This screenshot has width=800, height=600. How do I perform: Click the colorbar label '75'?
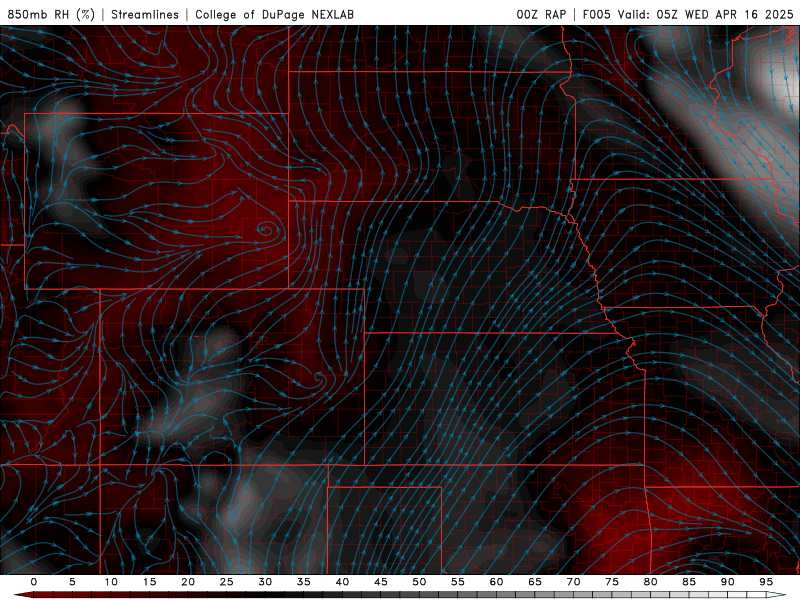[611, 582]
